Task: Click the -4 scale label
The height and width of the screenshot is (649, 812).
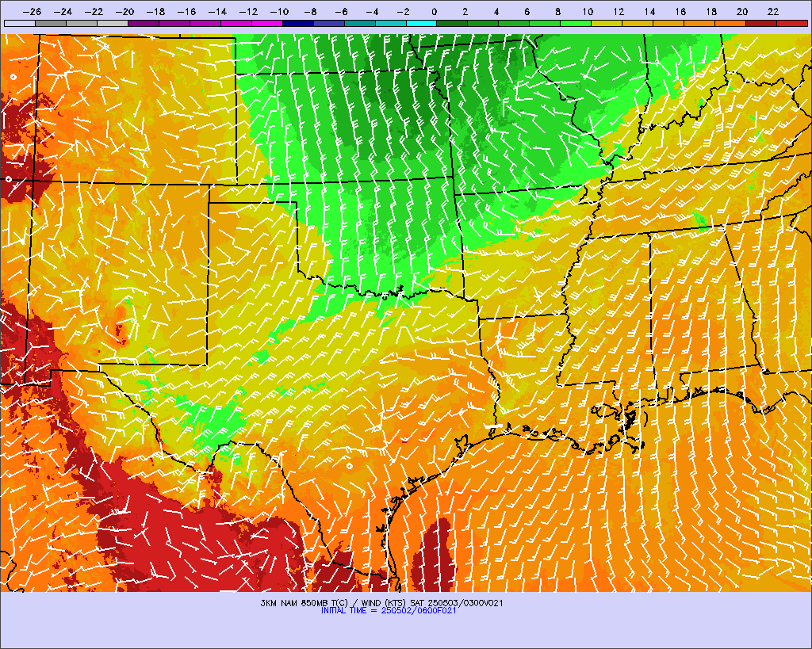Action: (x=372, y=11)
